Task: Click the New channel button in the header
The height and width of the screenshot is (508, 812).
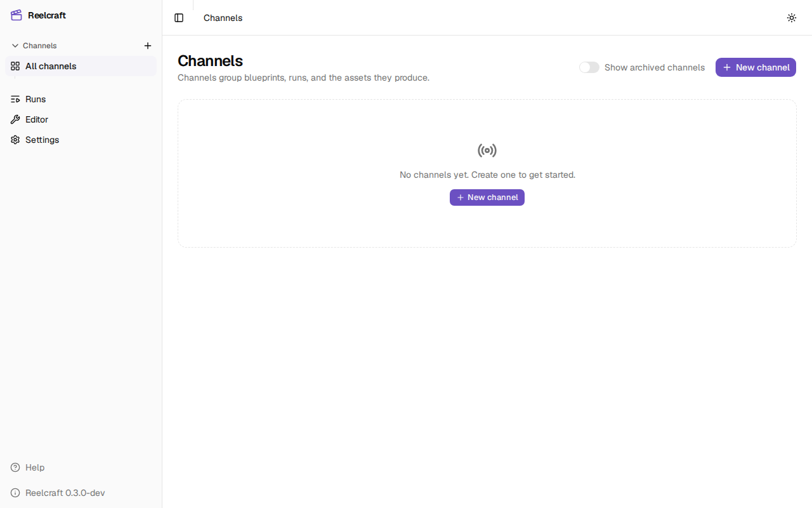Action: click(756, 67)
